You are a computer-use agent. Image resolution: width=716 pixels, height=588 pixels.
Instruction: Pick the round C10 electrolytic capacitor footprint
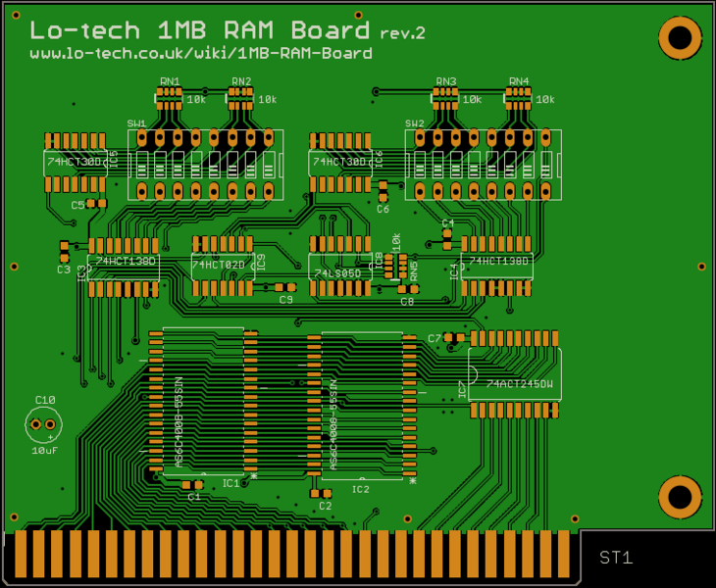(x=43, y=424)
